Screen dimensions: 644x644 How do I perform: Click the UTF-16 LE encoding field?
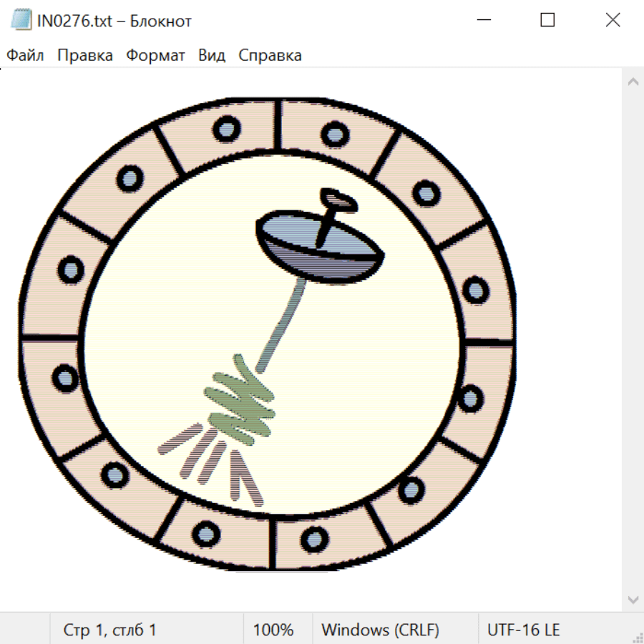pos(523,630)
